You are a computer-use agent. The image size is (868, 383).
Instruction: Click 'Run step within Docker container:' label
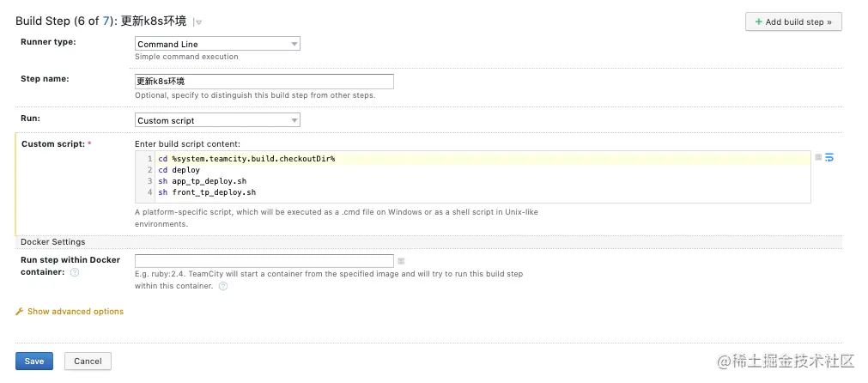70,265
